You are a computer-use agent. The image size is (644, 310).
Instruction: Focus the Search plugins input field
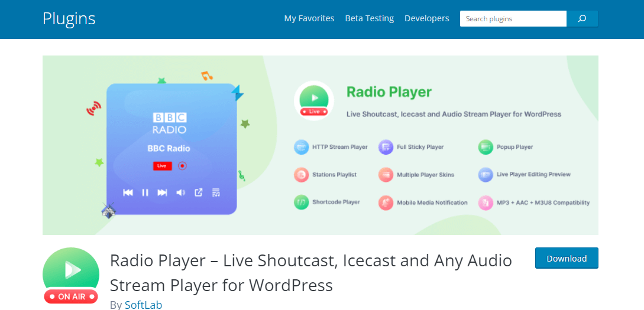(513, 18)
